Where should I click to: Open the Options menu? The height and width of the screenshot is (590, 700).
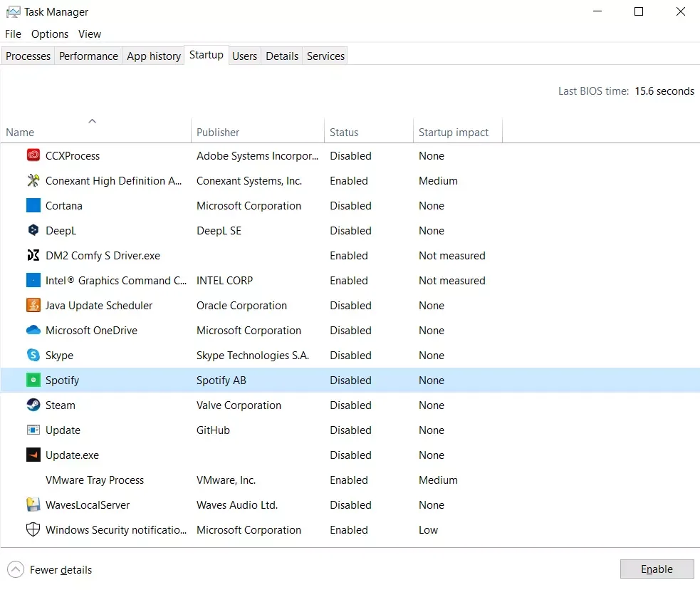pyautogui.click(x=50, y=34)
